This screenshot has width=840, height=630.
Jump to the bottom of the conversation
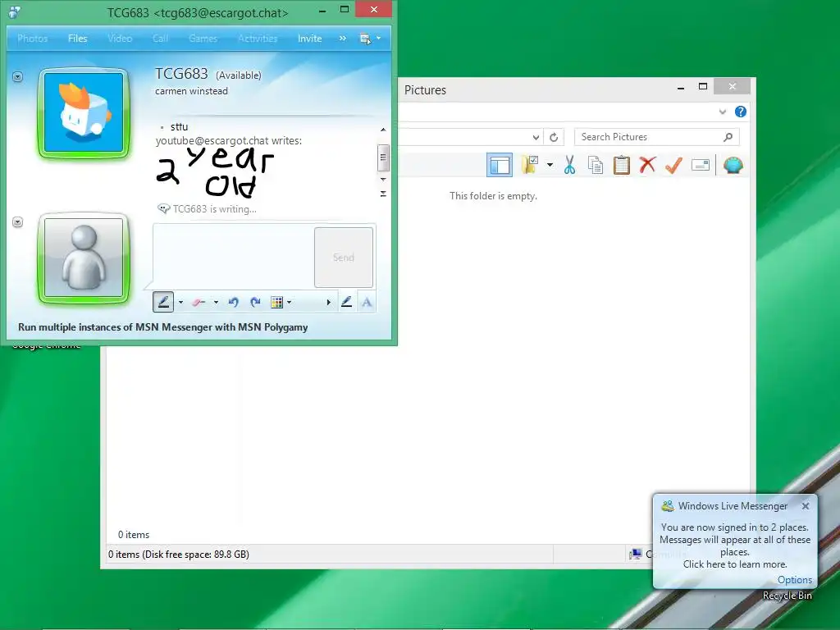(383, 194)
